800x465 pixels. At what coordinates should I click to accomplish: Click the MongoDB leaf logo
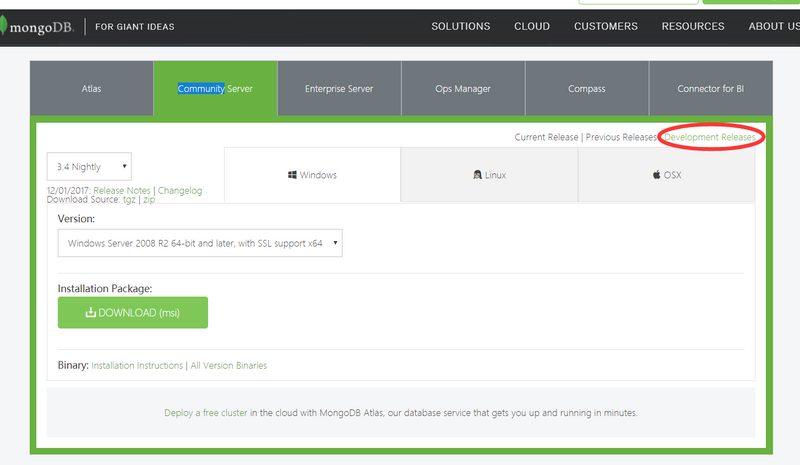click(3, 26)
